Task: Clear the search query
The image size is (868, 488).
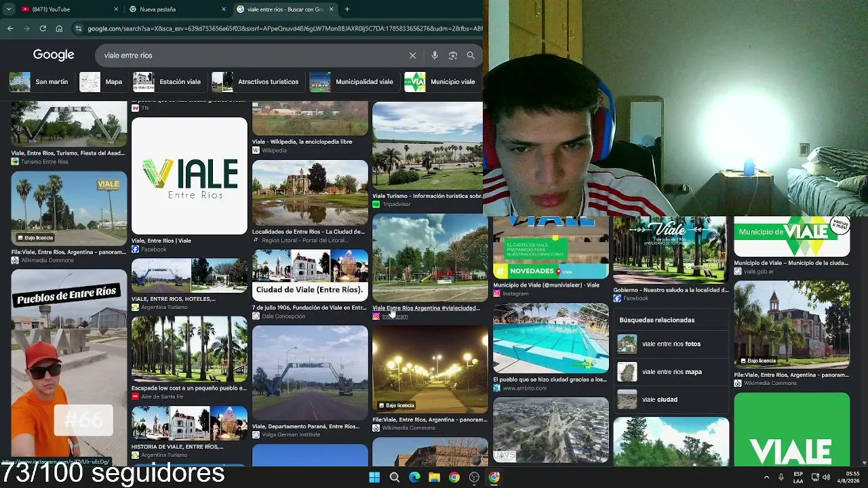Action: click(412, 56)
